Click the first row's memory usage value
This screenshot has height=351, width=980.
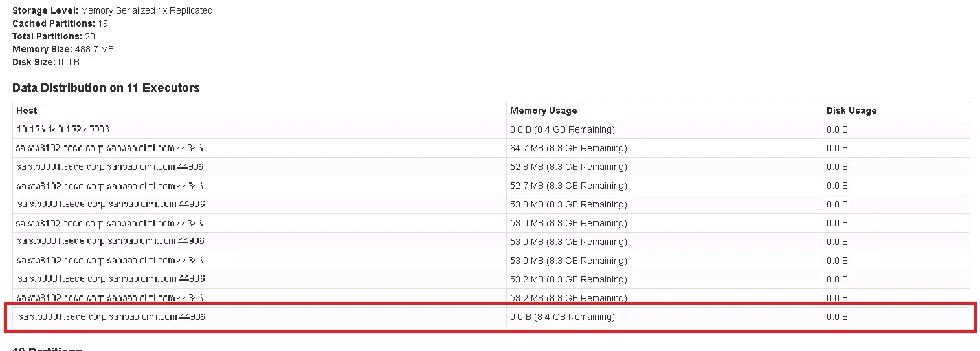point(562,129)
